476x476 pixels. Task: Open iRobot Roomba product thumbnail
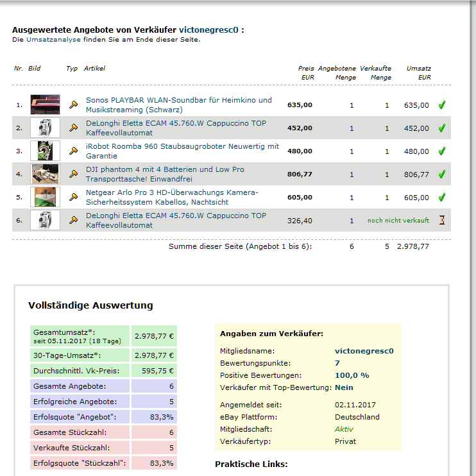click(x=46, y=151)
